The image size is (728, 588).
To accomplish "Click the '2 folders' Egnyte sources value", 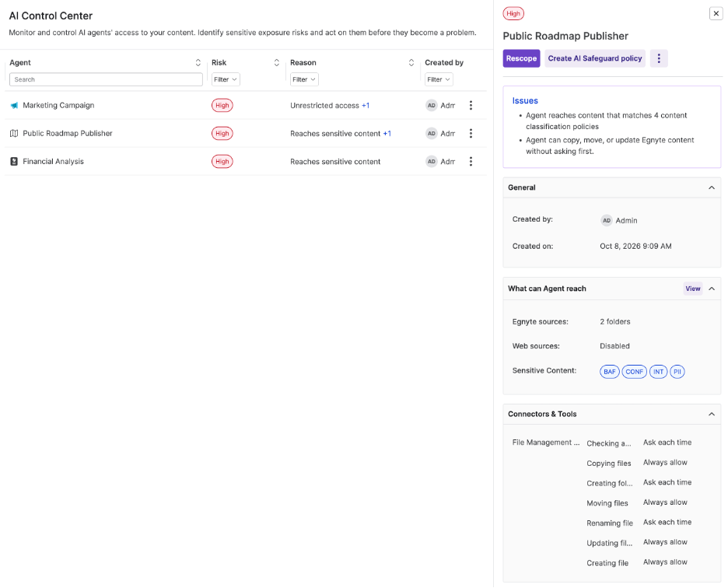I will 614,321.
